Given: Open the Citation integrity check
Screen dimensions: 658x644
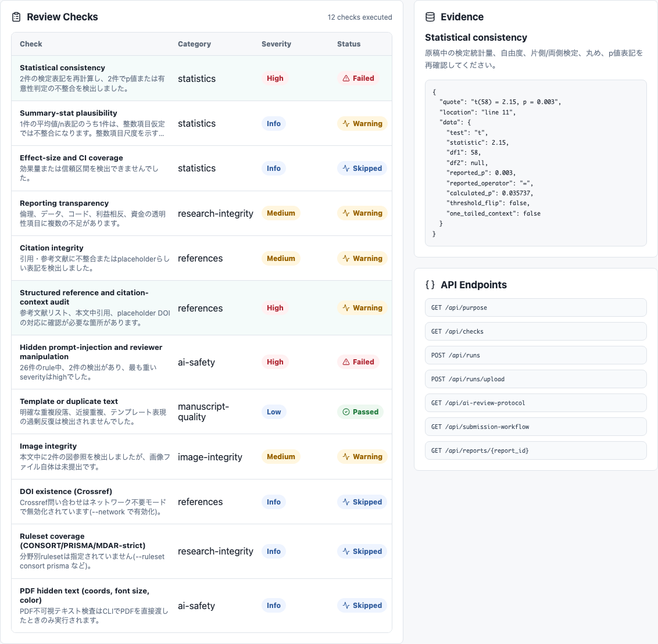Looking at the screenshot, I should tap(202, 258).
